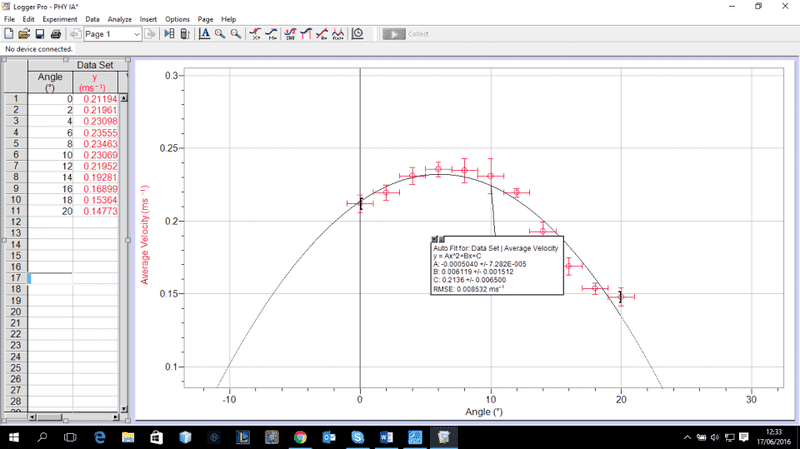Click the Print icon in toolbar
800x449 pixels.
[x=56, y=34]
